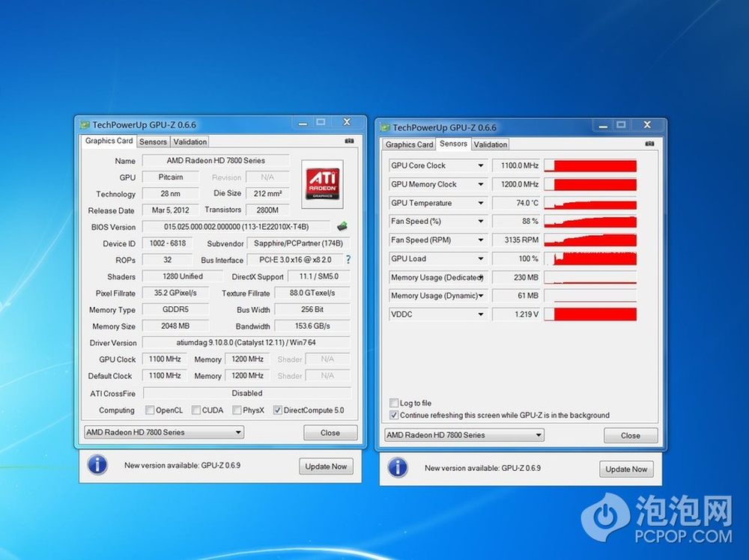This screenshot has height=560, width=749.
Task: Click the ATI CrossFire Disabled field
Action: click(247, 393)
